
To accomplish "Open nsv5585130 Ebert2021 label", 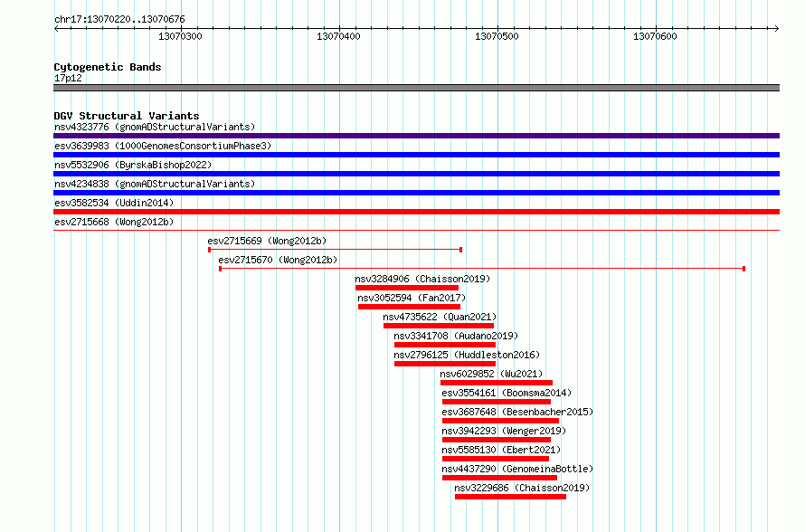I will point(501,450).
